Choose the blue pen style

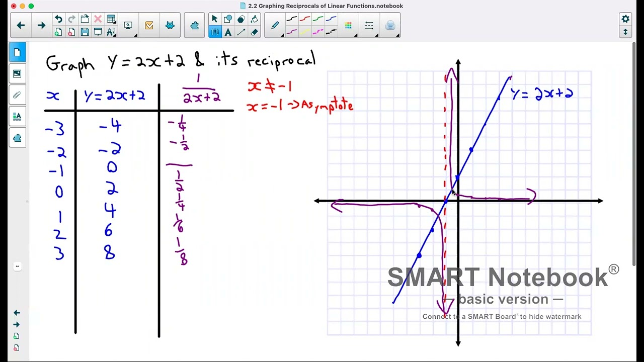[331, 19]
